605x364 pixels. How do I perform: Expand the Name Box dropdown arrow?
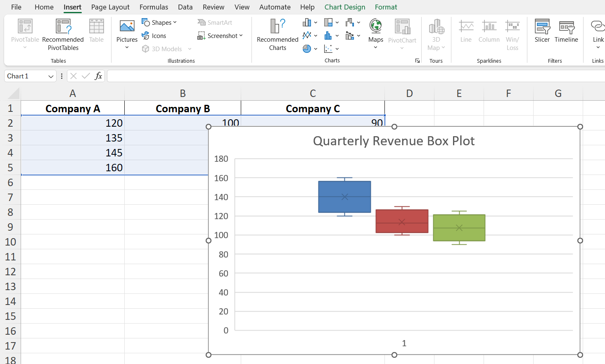[x=51, y=76]
